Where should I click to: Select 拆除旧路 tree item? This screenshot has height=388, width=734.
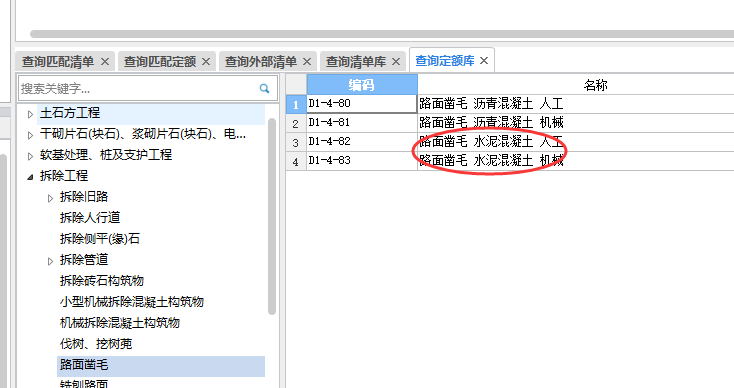(84, 197)
